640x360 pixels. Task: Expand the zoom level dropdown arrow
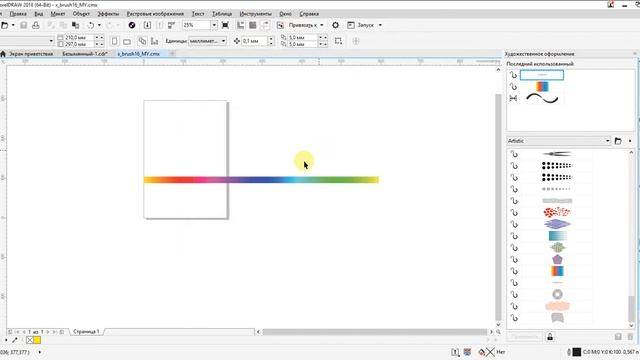tap(214, 25)
